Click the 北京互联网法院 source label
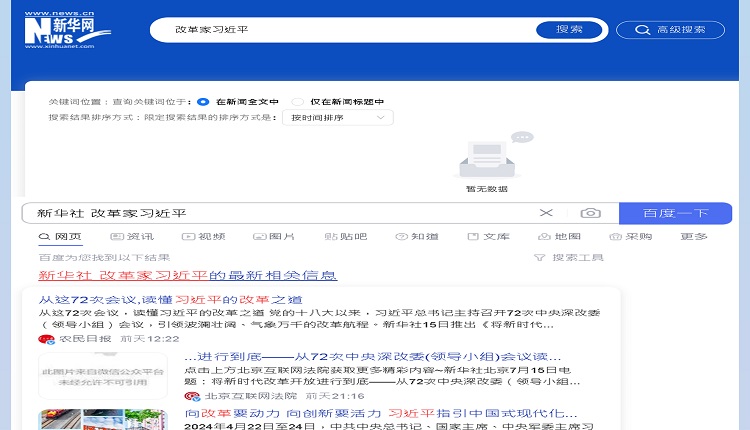The height and width of the screenshot is (430, 750). pos(251,396)
